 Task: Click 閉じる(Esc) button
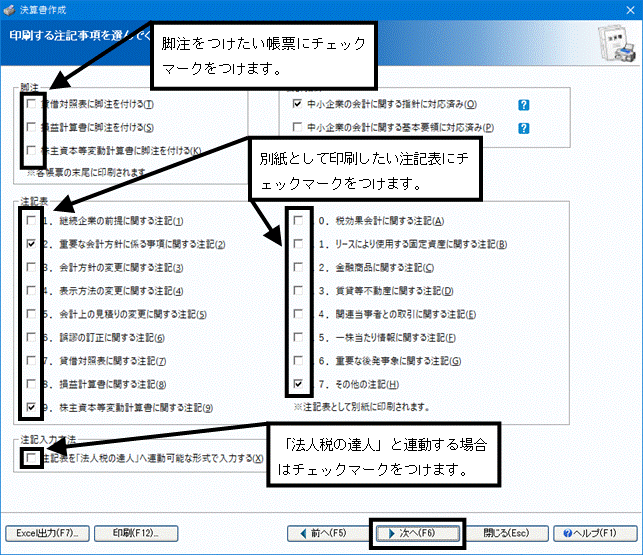pyautogui.click(x=507, y=534)
